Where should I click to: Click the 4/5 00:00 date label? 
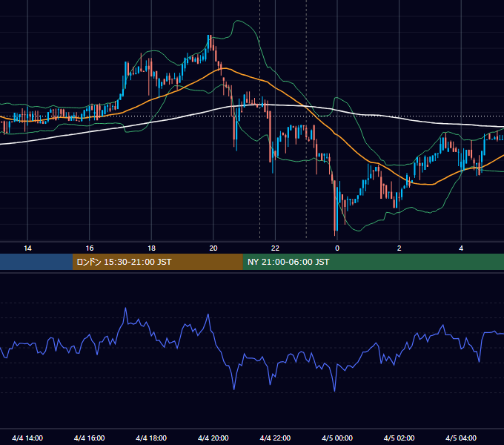pyautogui.click(x=337, y=438)
